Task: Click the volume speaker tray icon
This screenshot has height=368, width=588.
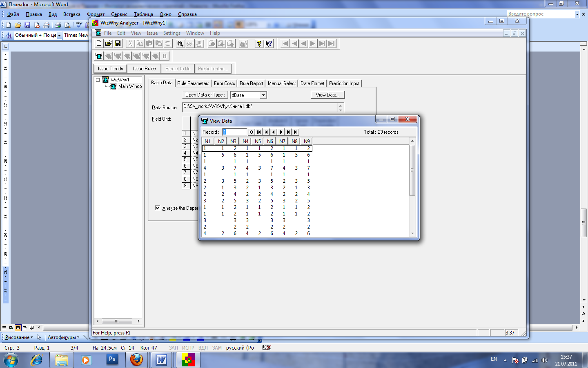Action: tap(544, 360)
